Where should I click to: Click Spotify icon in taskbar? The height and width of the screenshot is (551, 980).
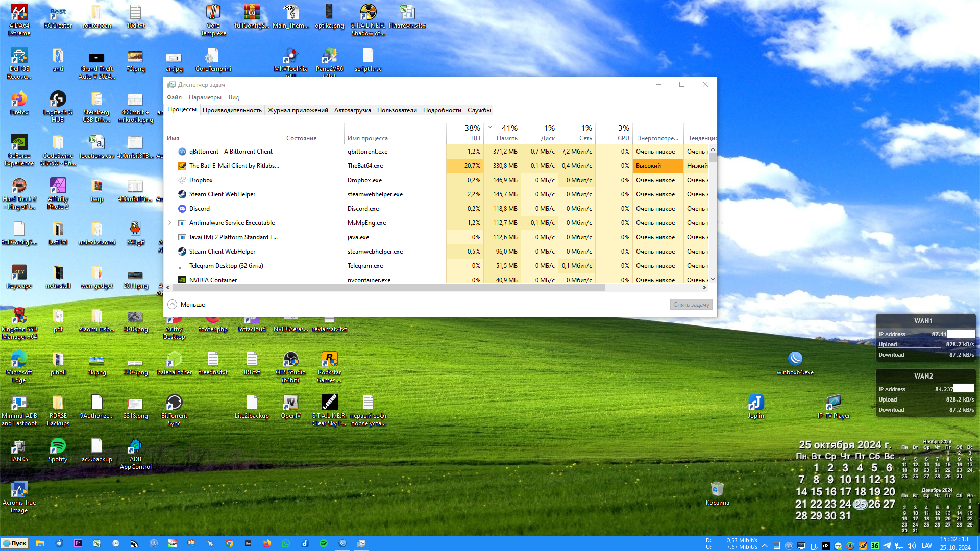pos(324,544)
